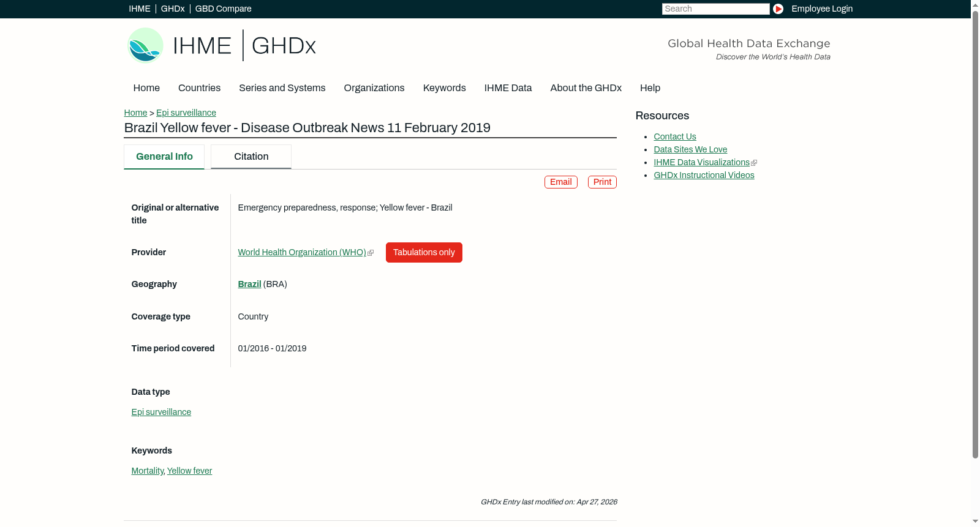Click 'Global Health Data Exchange' header text
The height and width of the screenshot is (527, 980).
point(748,43)
